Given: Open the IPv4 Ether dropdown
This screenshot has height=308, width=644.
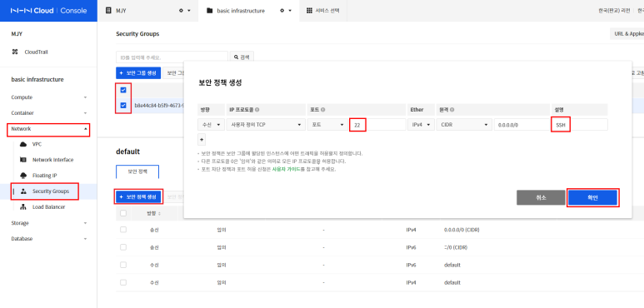Looking at the screenshot, I should [421, 125].
